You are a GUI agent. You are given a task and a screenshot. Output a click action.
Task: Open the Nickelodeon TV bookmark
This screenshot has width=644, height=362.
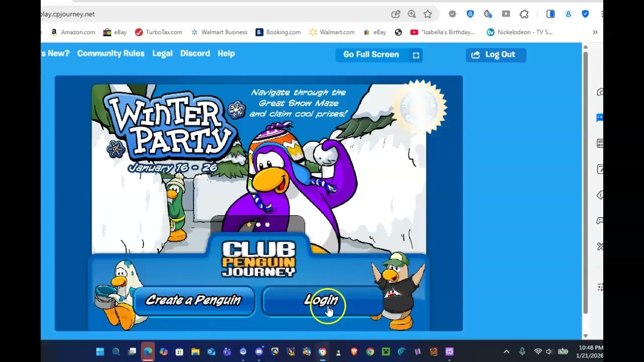[x=519, y=32]
